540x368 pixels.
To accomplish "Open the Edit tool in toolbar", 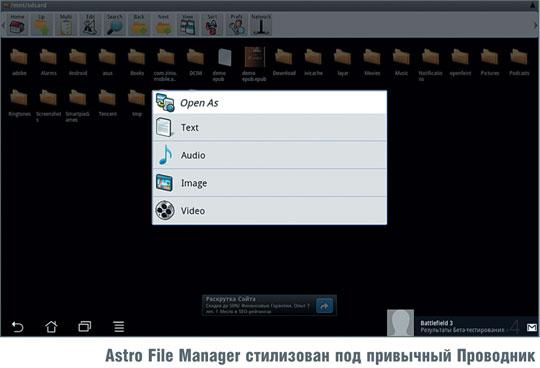I will tap(90, 24).
